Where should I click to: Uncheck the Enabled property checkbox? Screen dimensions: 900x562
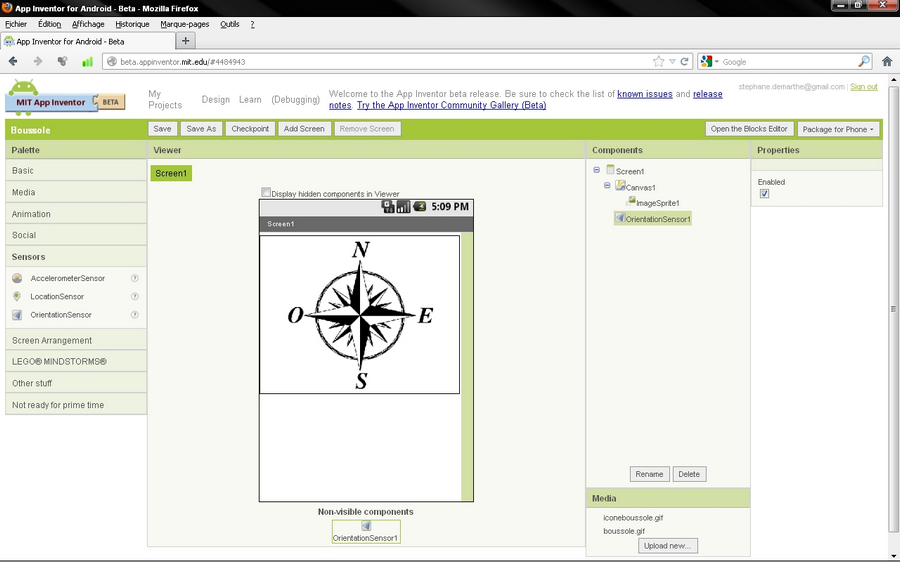[764, 194]
